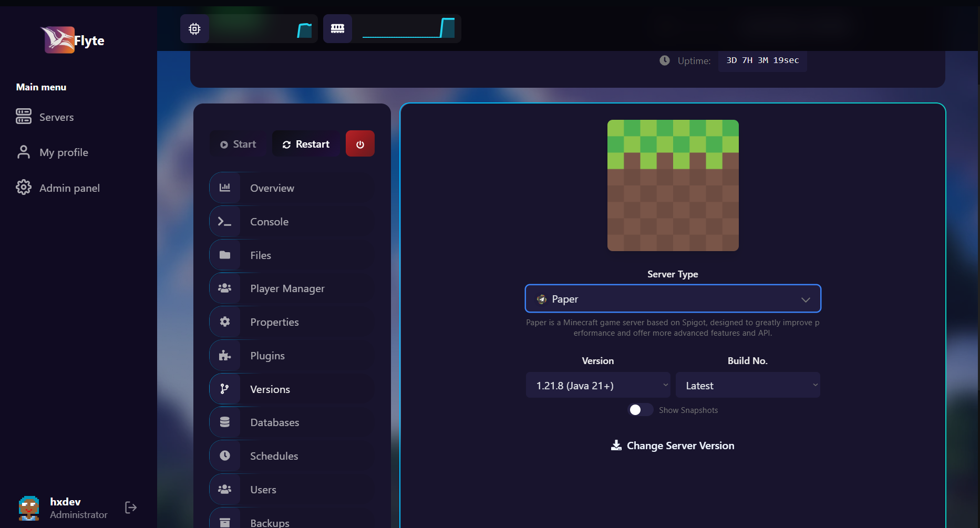Click Change Server Version button
The height and width of the screenshot is (528, 980).
673,446
